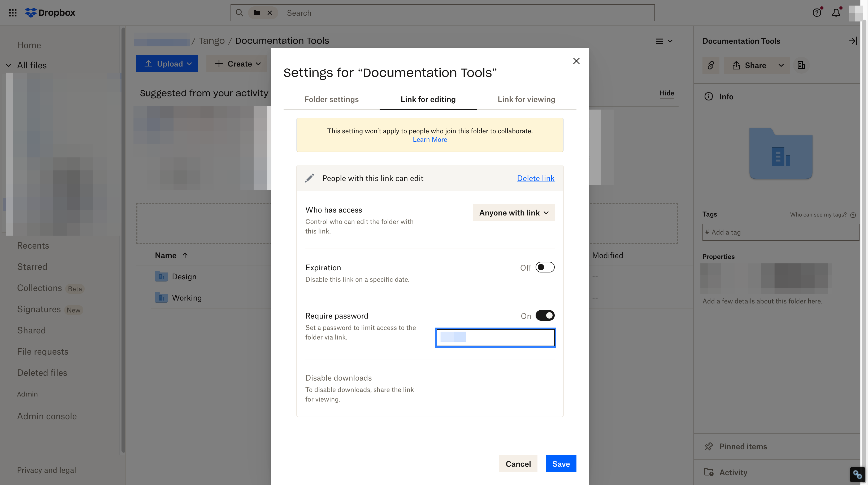Click the Learn More link
This screenshot has width=868, height=485.
click(x=429, y=139)
